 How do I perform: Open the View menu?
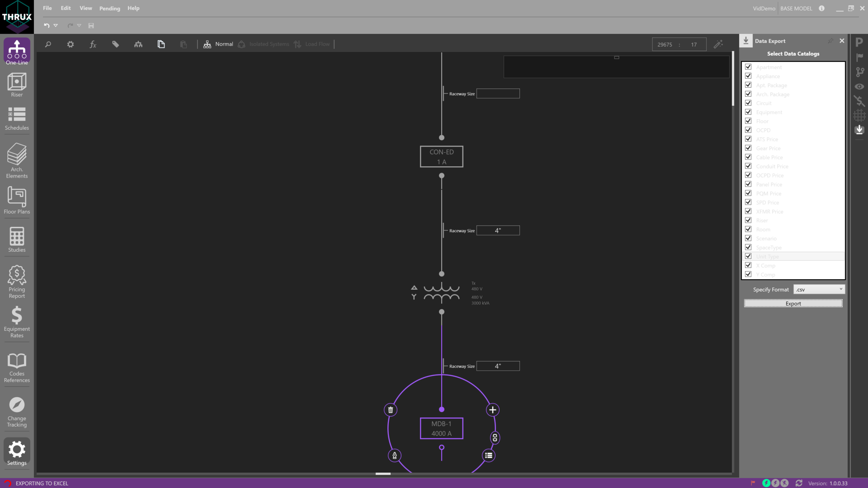[x=85, y=8]
